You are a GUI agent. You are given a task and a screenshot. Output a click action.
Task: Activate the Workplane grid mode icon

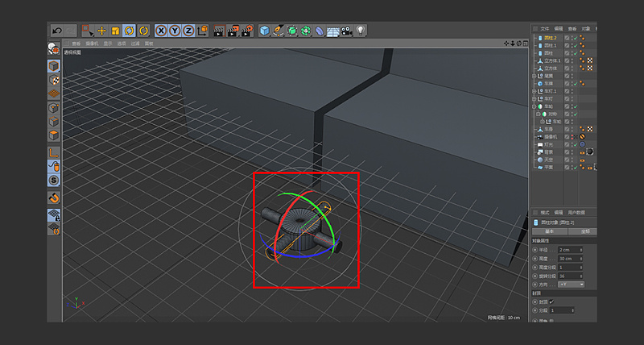(54, 94)
